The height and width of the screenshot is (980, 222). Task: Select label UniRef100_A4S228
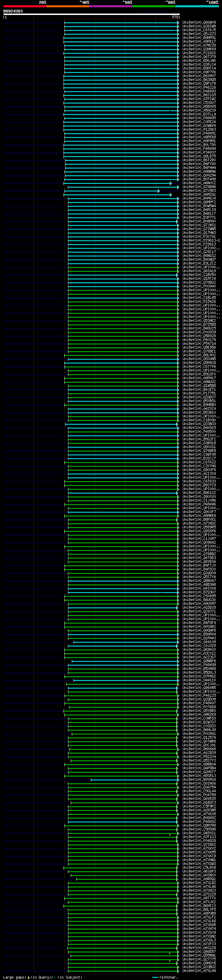(x=199, y=948)
